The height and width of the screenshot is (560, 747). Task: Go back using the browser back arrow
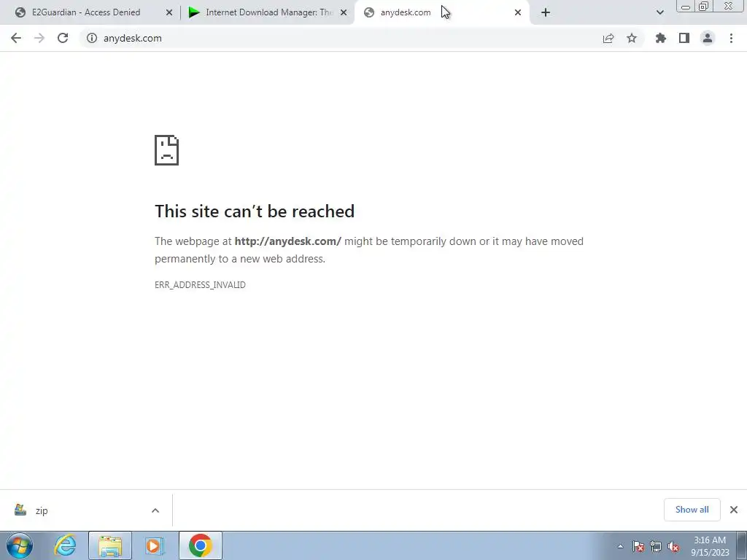16,38
